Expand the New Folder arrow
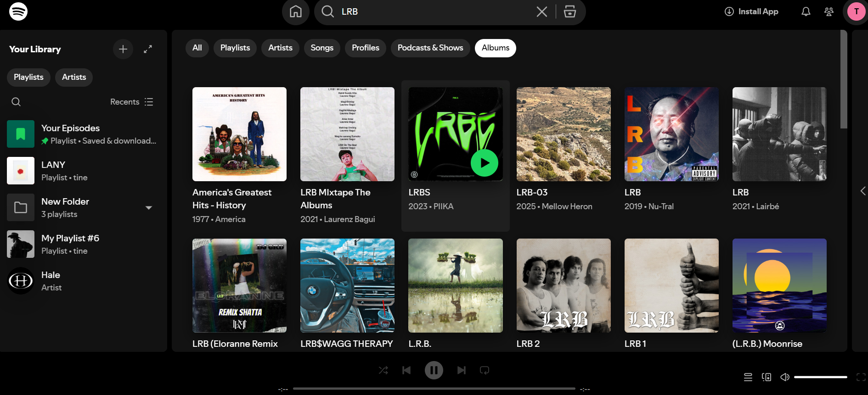The width and height of the screenshot is (868, 395). tap(149, 208)
